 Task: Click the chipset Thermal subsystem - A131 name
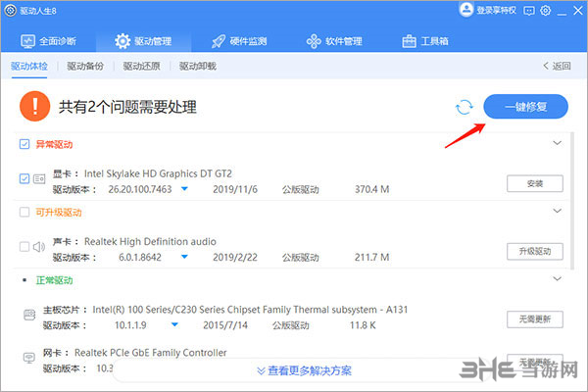[x=250, y=310]
